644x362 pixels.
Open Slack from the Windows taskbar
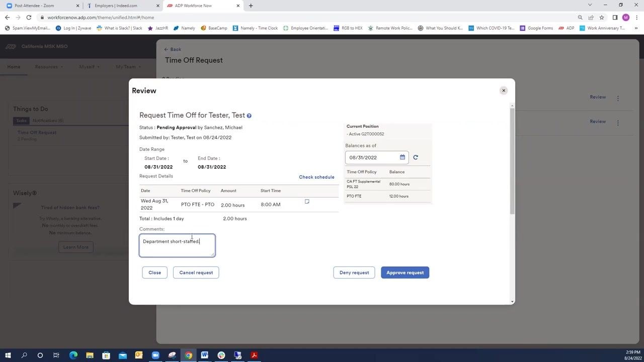[x=221, y=355]
